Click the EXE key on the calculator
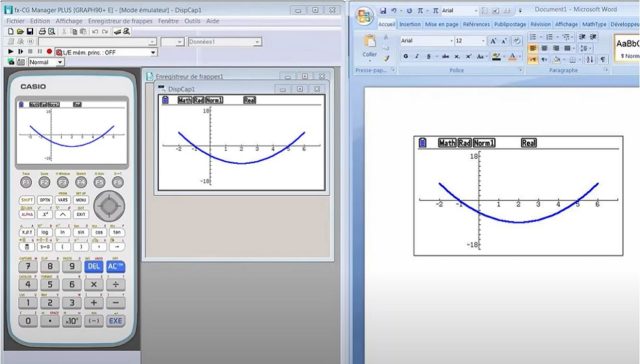The width and height of the screenshot is (640, 364). point(116,321)
